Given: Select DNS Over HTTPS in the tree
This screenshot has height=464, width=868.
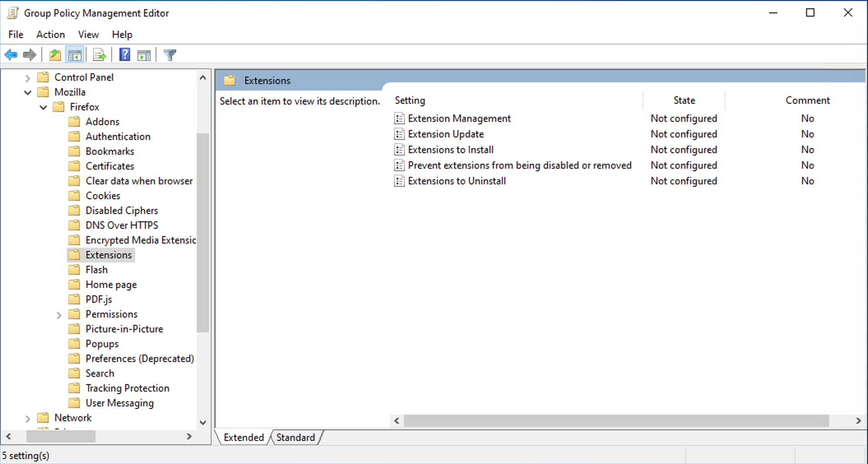Looking at the screenshot, I should (122, 225).
